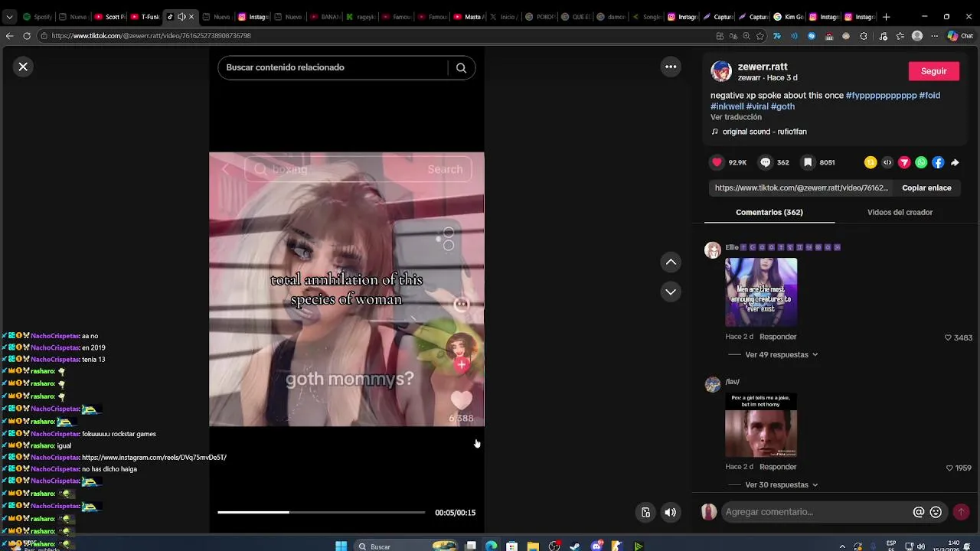Open Steam from the taskbar
The width and height of the screenshot is (980, 551).
(x=575, y=546)
